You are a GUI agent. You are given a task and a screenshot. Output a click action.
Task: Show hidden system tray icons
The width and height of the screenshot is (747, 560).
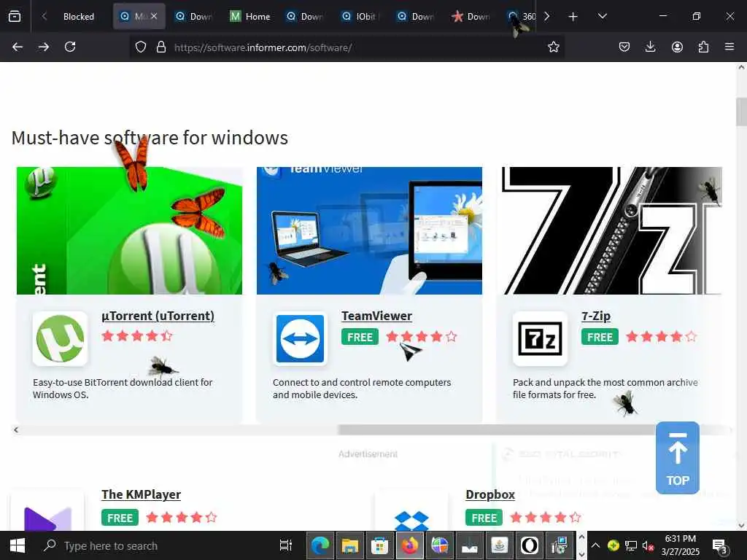tap(595, 545)
